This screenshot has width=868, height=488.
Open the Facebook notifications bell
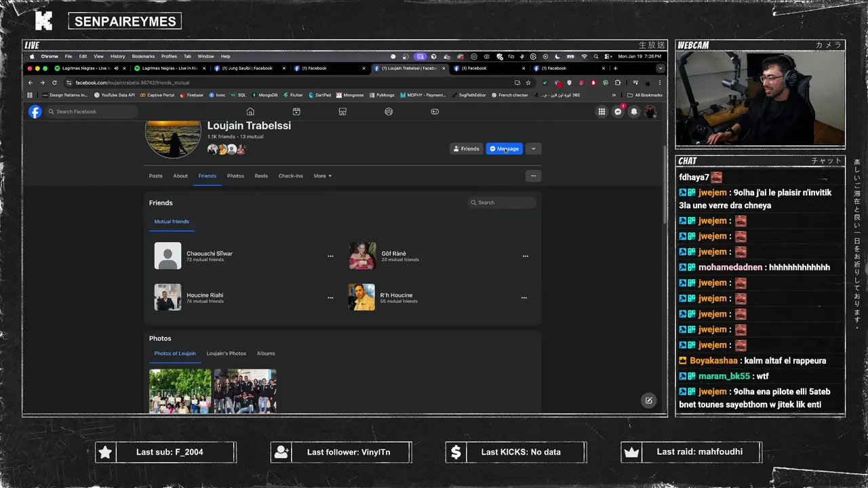[x=634, y=112]
